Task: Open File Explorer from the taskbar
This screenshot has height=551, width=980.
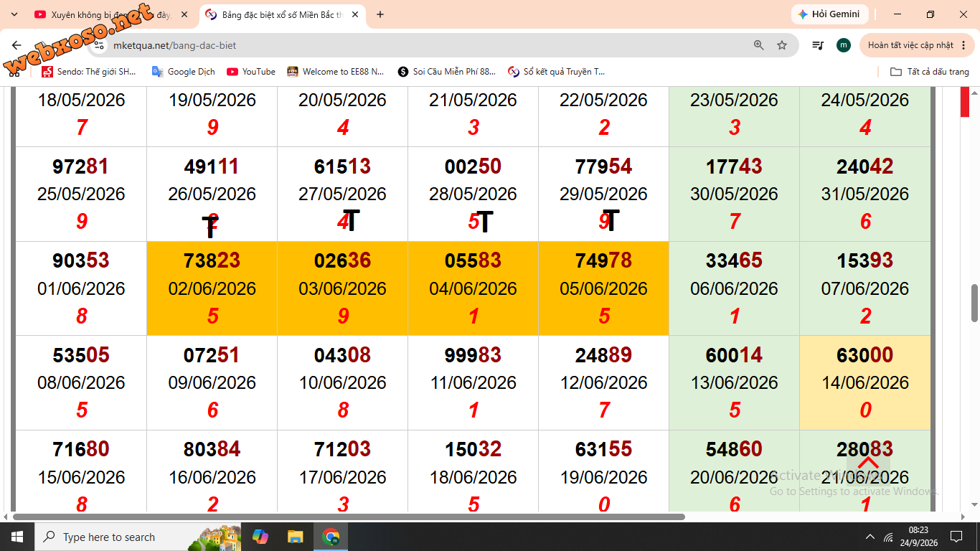Action: (x=295, y=537)
